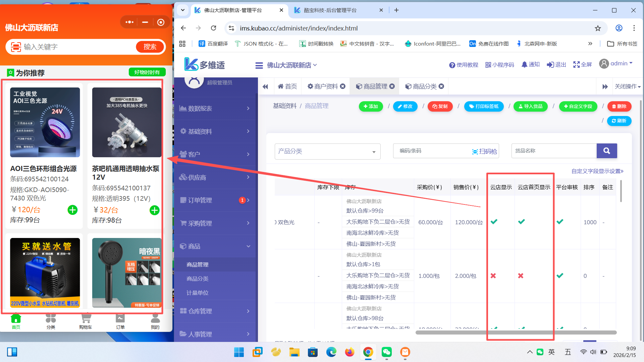Click the green 添加 button
The height and width of the screenshot is (362, 644).
point(370,106)
